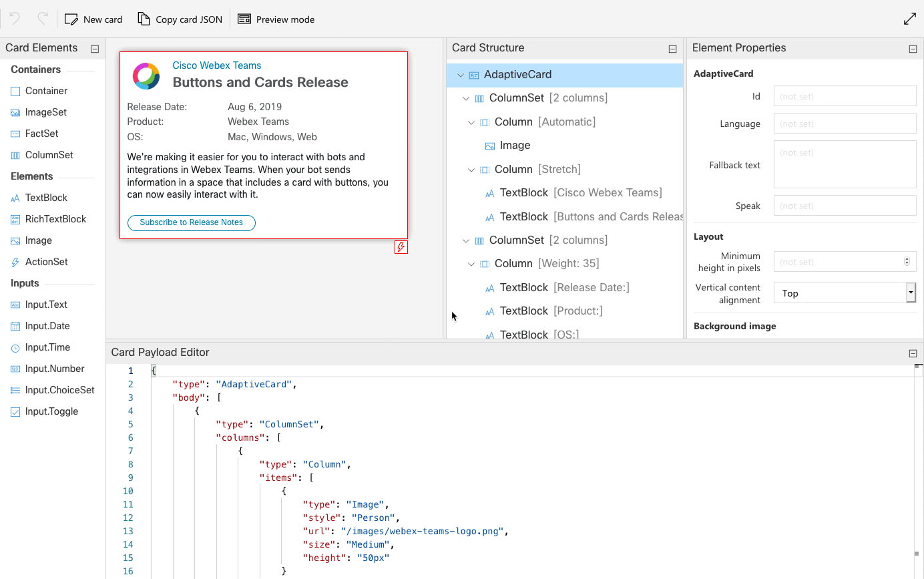Viewport: 924px width, 579px height.
Task: Select the Input.Time element icon
Action: click(15, 347)
